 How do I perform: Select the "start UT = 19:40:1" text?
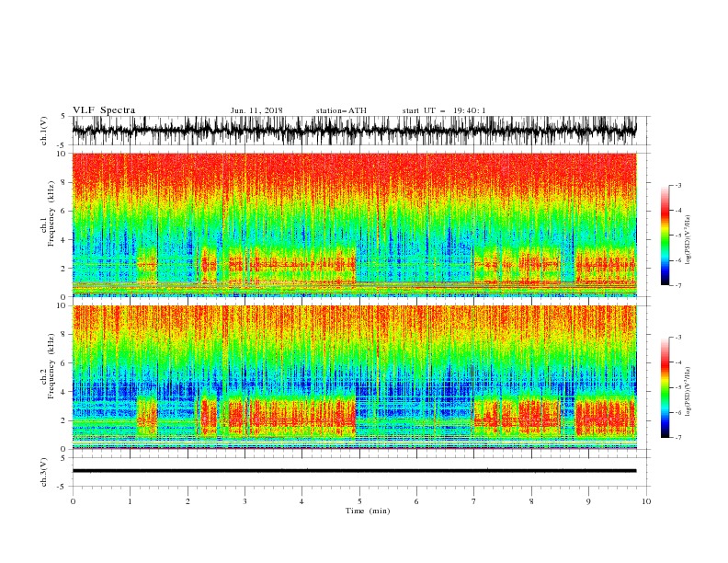click(x=444, y=110)
